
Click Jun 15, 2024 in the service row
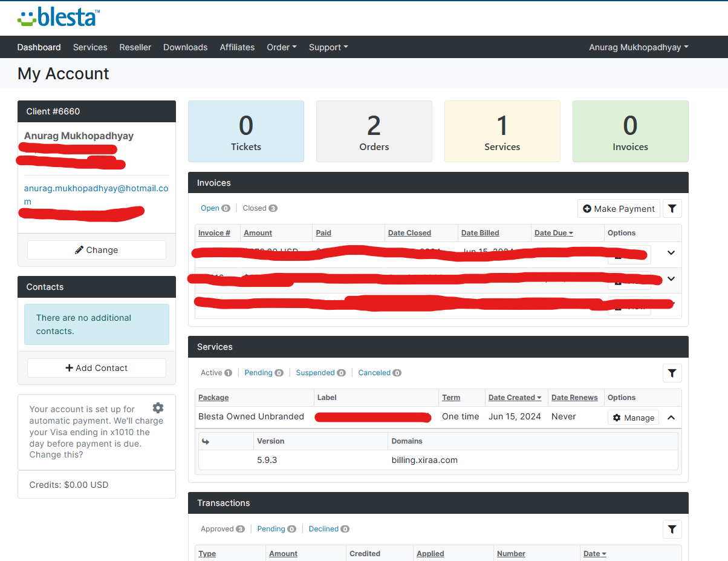(x=515, y=417)
